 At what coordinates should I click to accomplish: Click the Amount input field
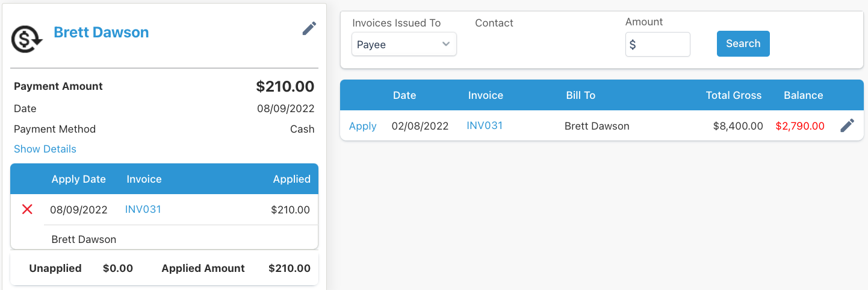coord(657,45)
